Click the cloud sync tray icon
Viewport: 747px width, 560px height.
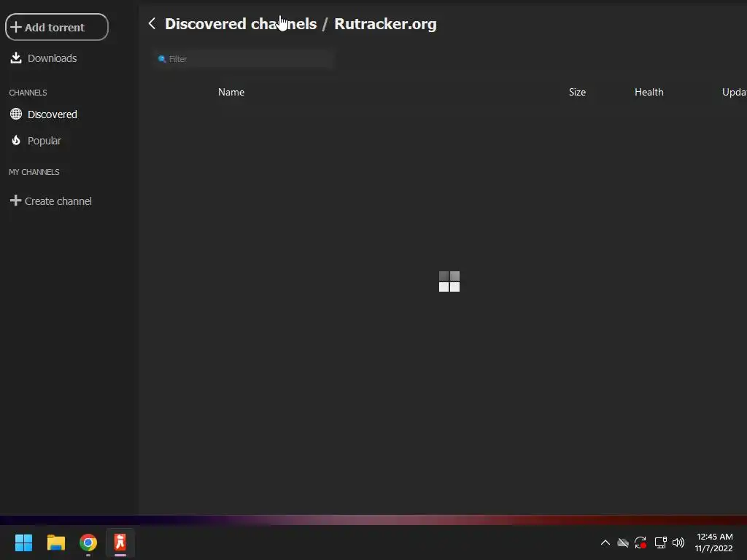623,542
